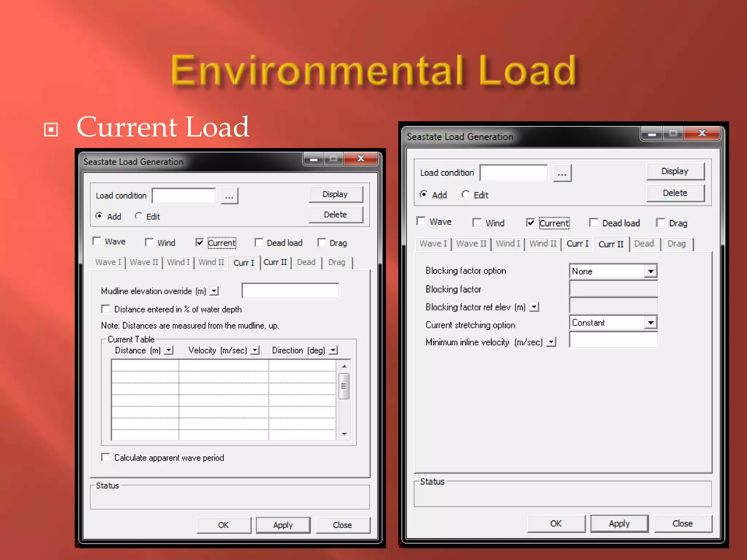Click Current Table scrollbar down arrow
Image resolution: width=747 pixels, height=560 pixels.
tap(344, 434)
